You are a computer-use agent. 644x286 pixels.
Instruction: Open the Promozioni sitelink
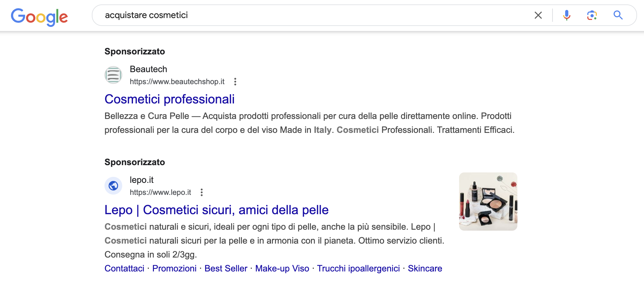pyautogui.click(x=174, y=268)
